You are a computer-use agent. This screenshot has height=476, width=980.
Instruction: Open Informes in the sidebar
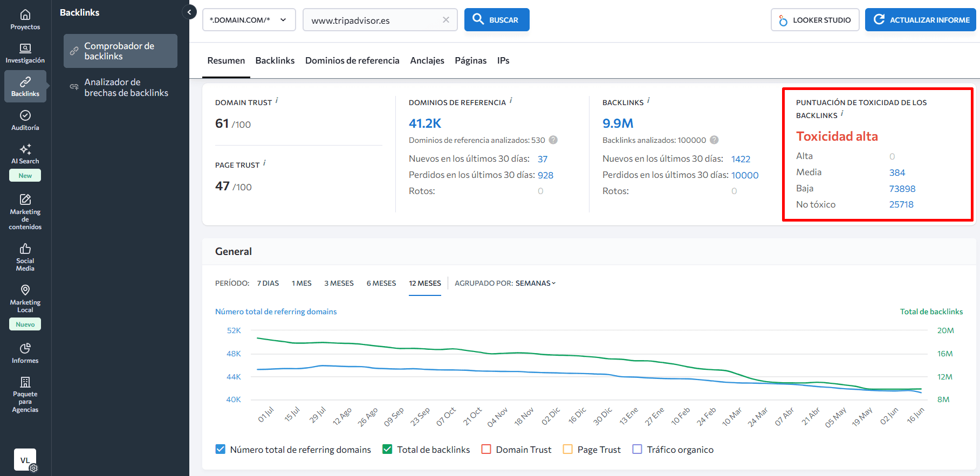pyautogui.click(x=25, y=354)
